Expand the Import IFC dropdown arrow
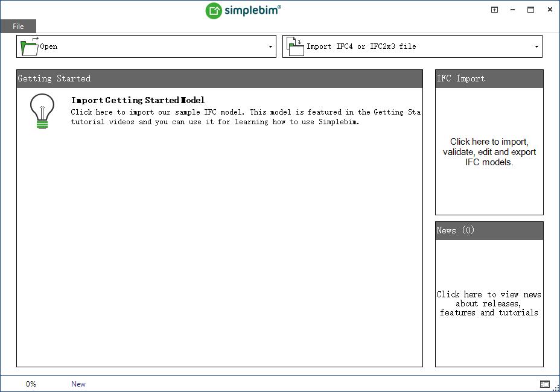Screen dimensions: 560x392 (536, 46)
